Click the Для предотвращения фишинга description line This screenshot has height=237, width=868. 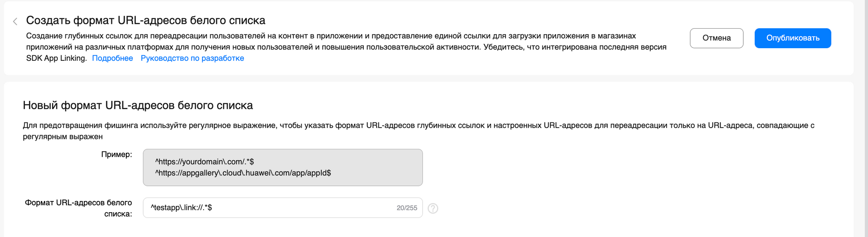418,125
